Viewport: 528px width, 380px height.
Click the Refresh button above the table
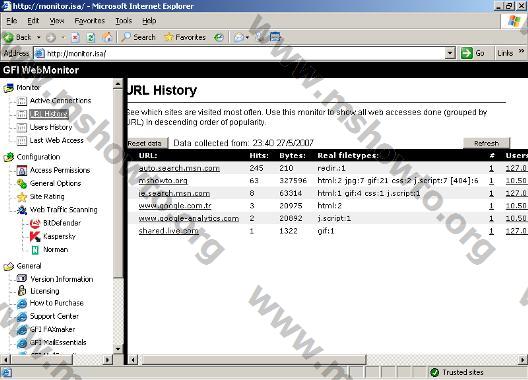(487, 143)
